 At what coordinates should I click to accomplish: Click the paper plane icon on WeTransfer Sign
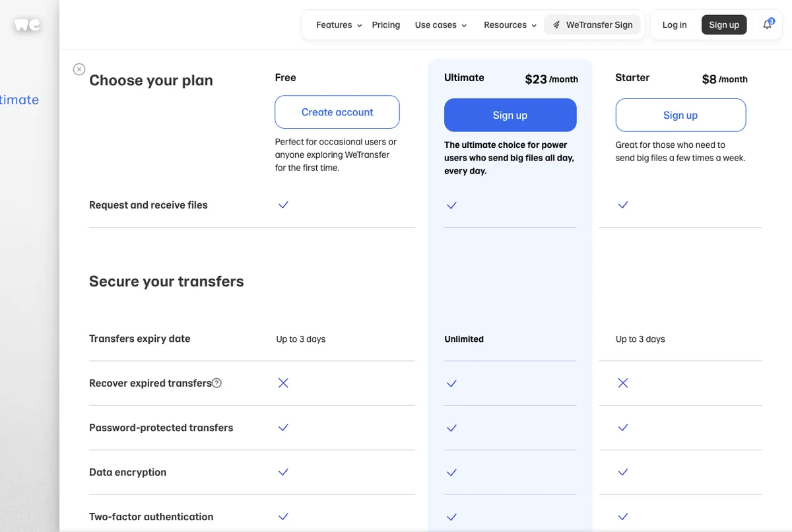[x=556, y=25]
